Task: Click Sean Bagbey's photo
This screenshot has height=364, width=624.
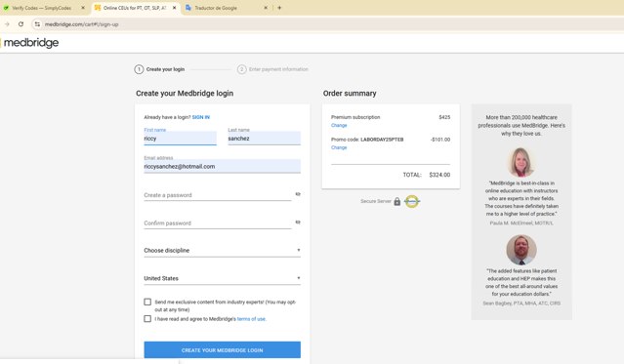Action: tap(521, 250)
